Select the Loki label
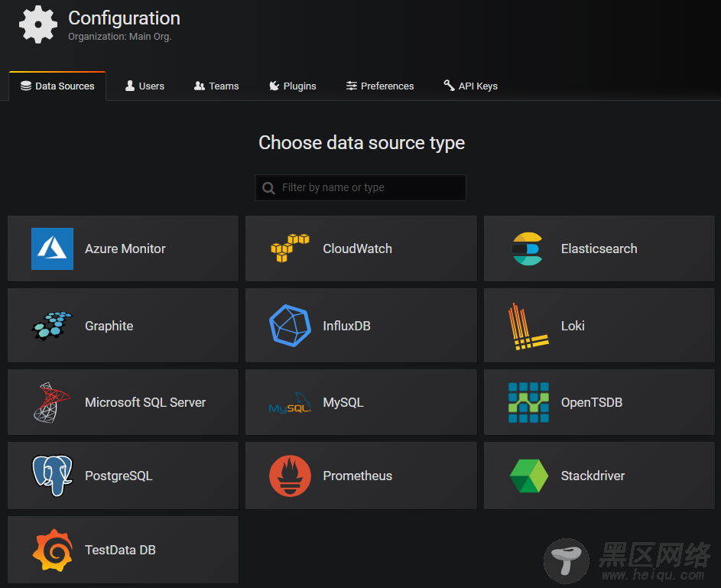 coord(573,326)
